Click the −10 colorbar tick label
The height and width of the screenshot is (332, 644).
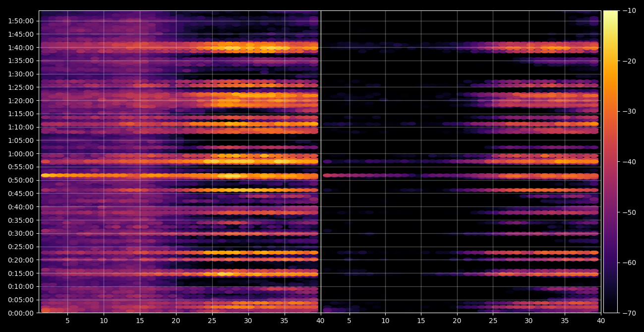pyautogui.click(x=629, y=10)
